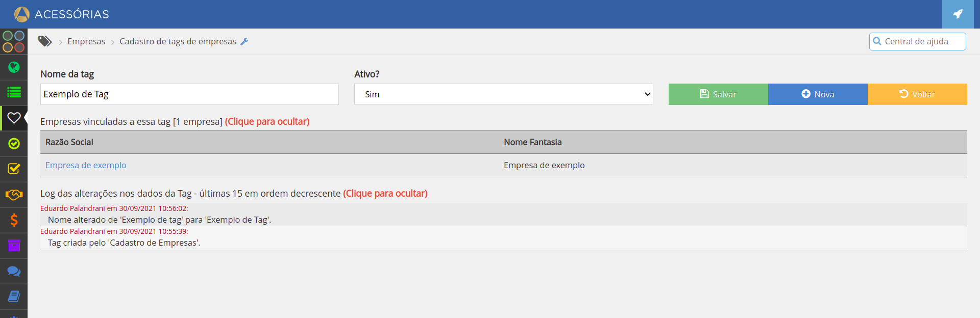Open the green globe sidebar icon
This screenshot has height=318, width=980.
(14, 67)
